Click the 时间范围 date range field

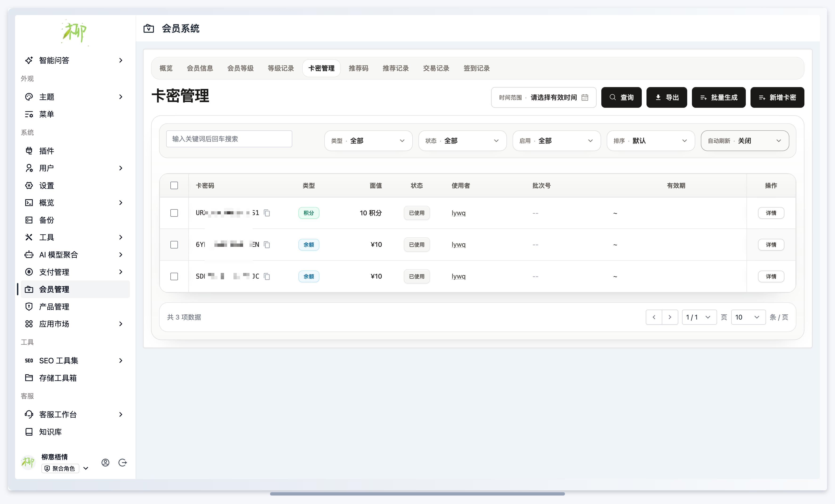(x=544, y=98)
